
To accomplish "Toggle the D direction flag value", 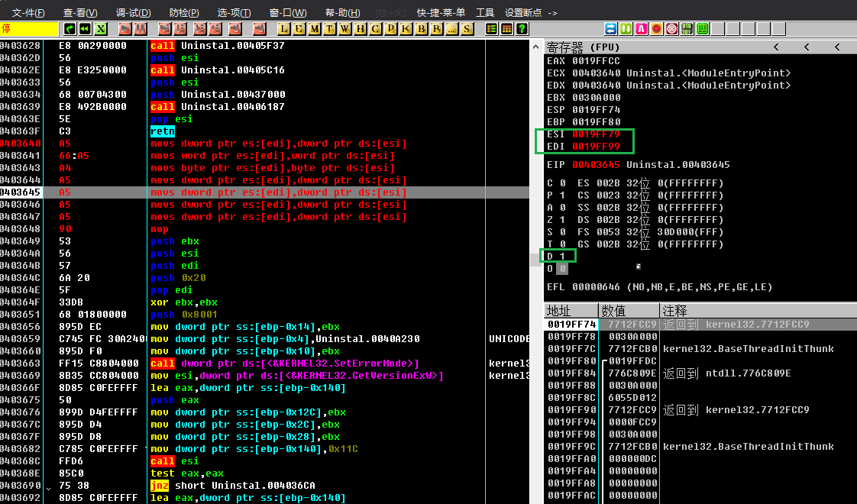I will [x=563, y=256].
